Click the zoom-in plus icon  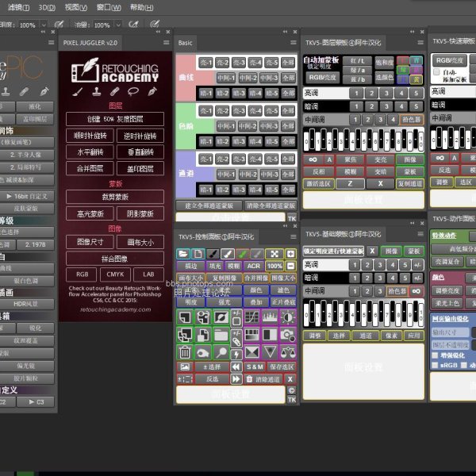click(x=290, y=254)
